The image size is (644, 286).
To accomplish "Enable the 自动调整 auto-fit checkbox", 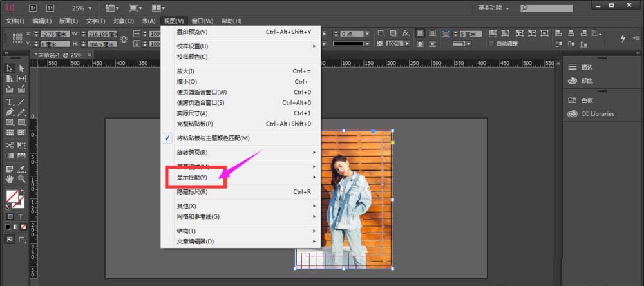I will pos(491,44).
